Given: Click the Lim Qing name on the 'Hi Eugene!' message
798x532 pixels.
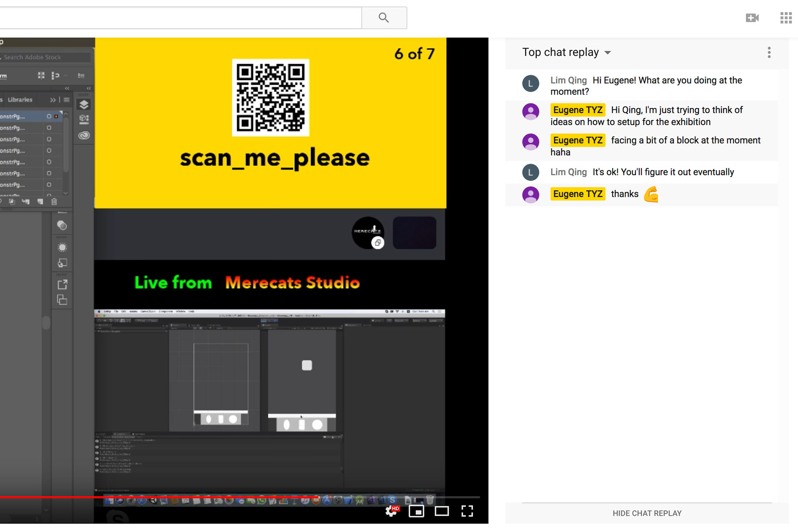Looking at the screenshot, I should click(x=568, y=80).
